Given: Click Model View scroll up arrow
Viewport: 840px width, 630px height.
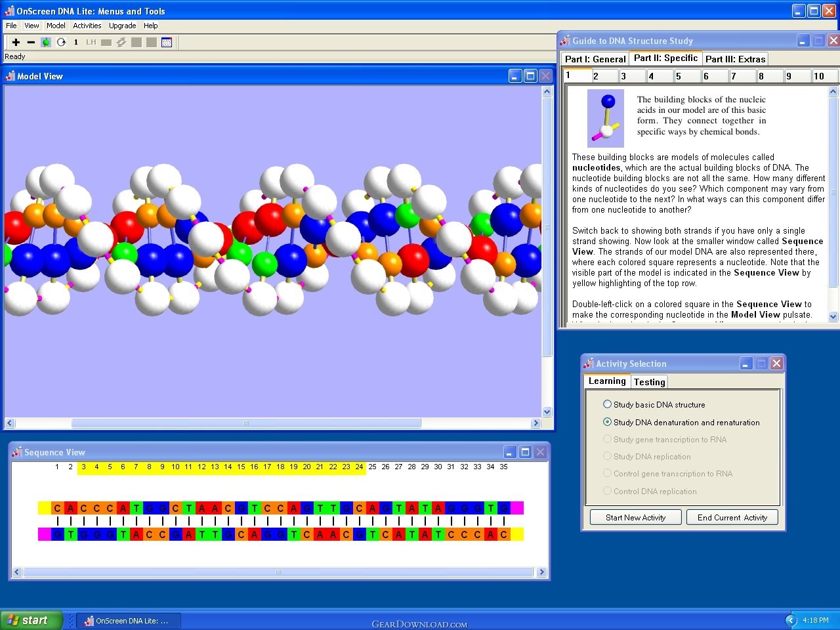Looking at the screenshot, I should (547, 92).
